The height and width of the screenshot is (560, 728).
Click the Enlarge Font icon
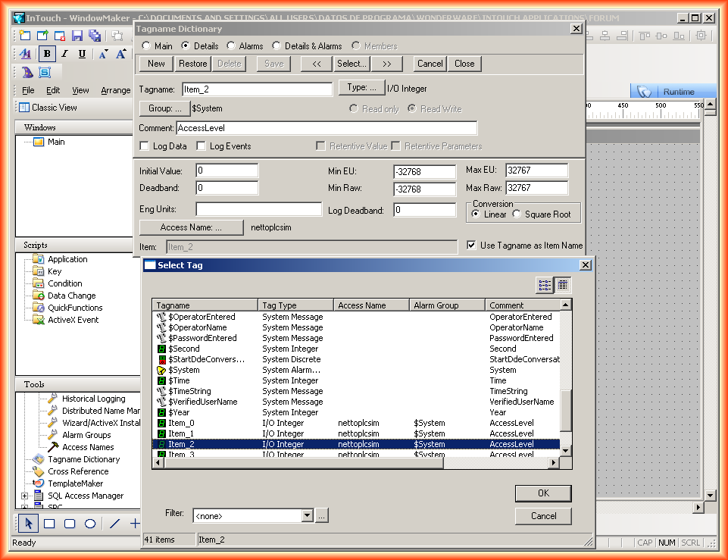click(x=121, y=54)
